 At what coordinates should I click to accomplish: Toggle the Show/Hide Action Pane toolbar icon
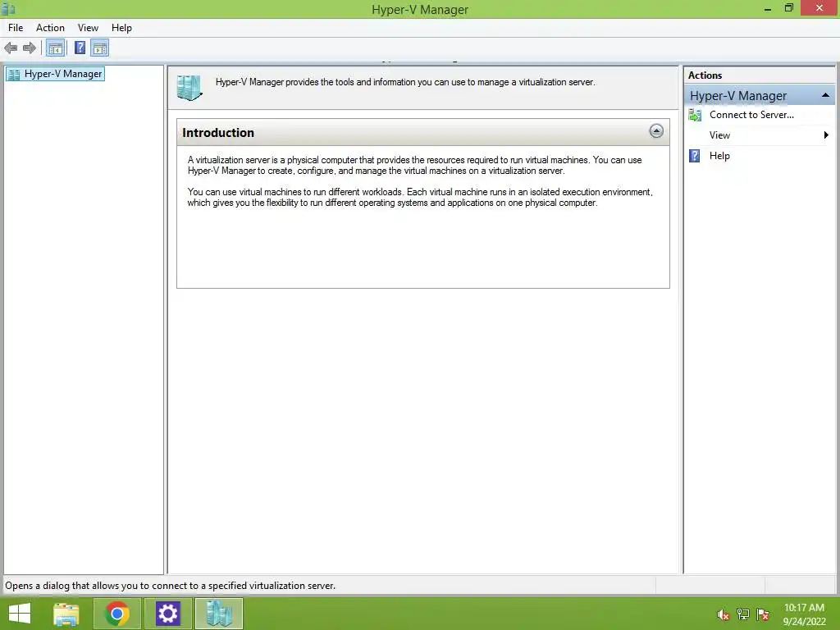click(100, 48)
